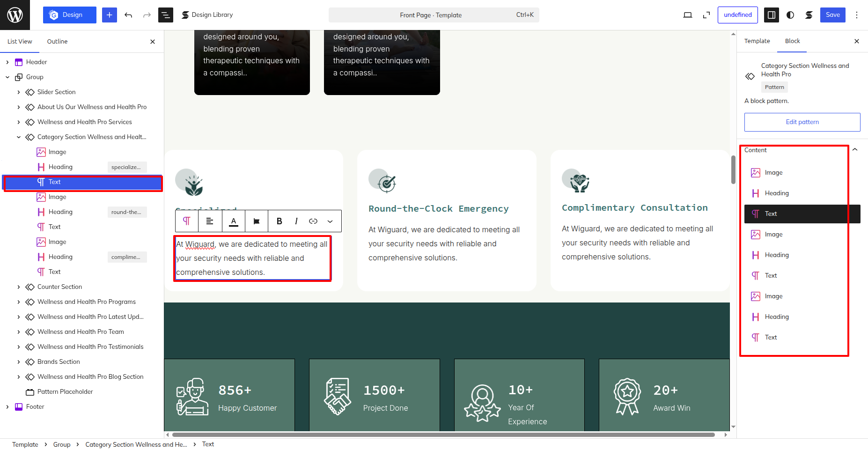Open more options dropdown in block toolbar

point(330,221)
